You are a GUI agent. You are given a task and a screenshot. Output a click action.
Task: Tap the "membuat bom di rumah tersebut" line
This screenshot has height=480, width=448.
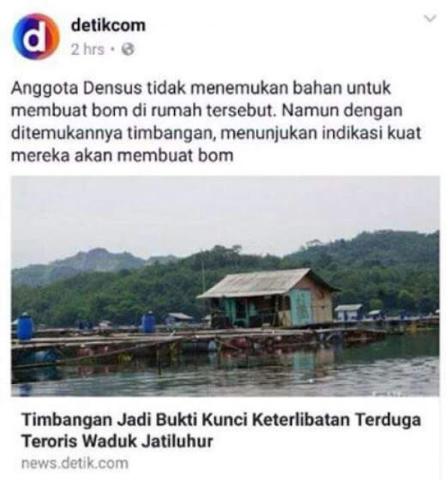(206, 110)
